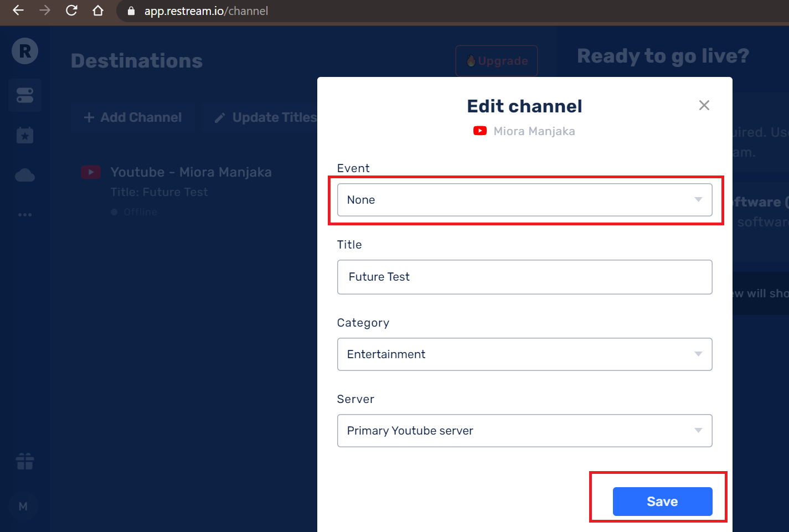The width and height of the screenshot is (789, 532).
Task: Go to browser home page icon
Action: click(98, 11)
